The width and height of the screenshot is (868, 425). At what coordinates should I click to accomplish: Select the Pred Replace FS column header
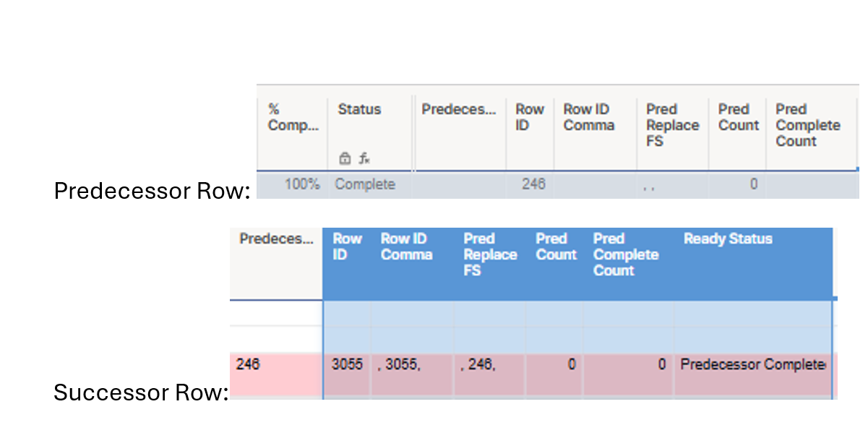tap(671, 125)
